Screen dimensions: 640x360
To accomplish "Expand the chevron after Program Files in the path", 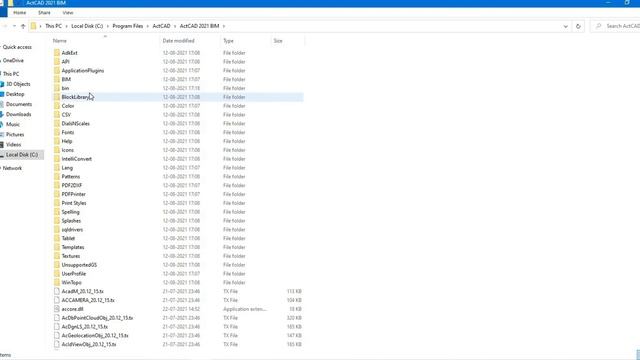I will click(x=148, y=26).
